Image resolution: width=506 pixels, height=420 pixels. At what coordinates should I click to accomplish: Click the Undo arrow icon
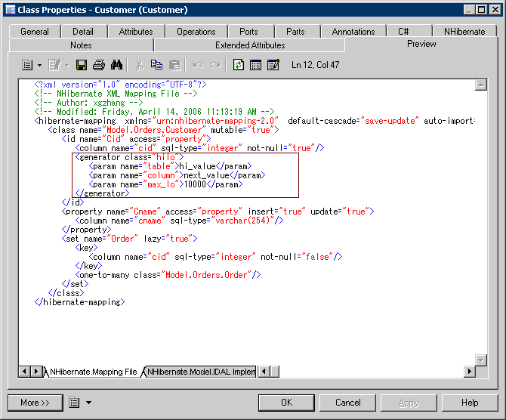click(198, 65)
